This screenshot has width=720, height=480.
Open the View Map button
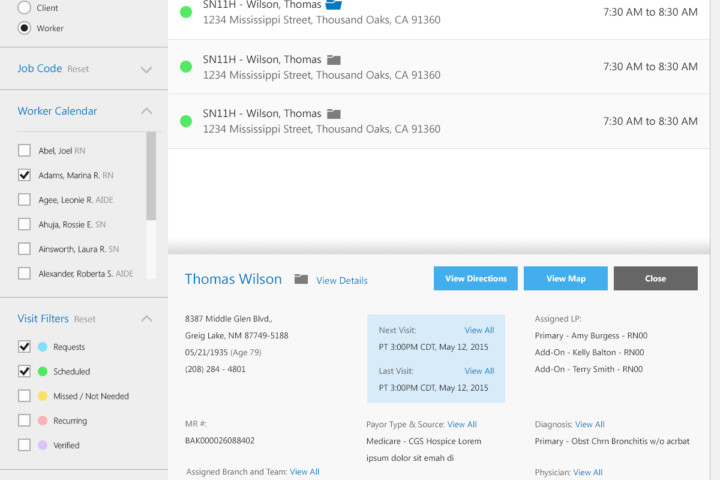[565, 278]
